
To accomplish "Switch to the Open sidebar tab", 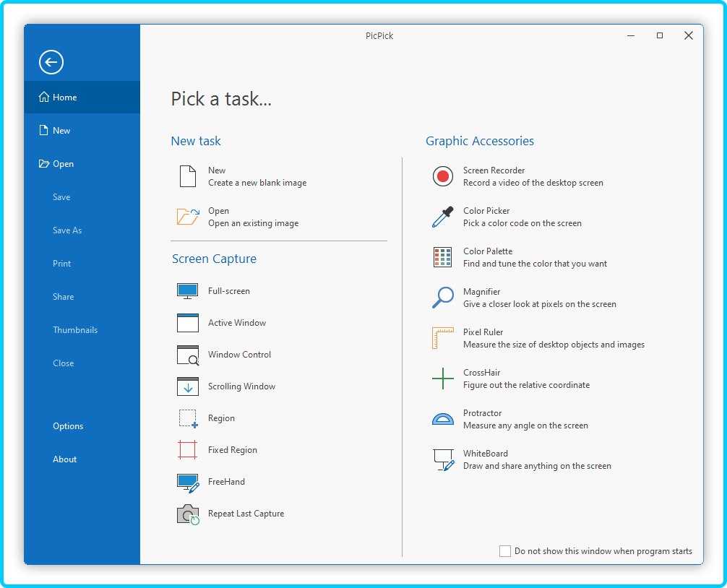I will [x=63, y=164].
